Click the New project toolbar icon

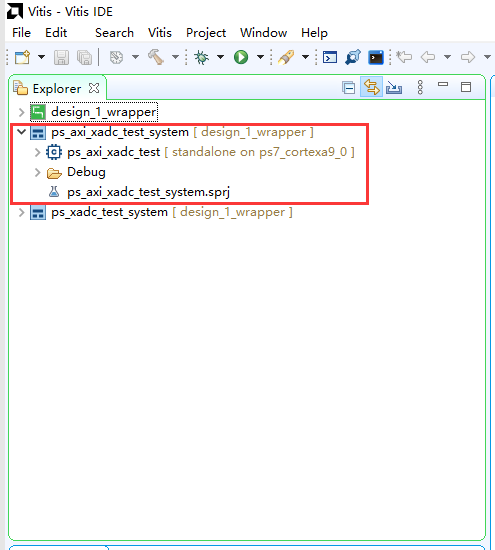click(x=22, y=57)
